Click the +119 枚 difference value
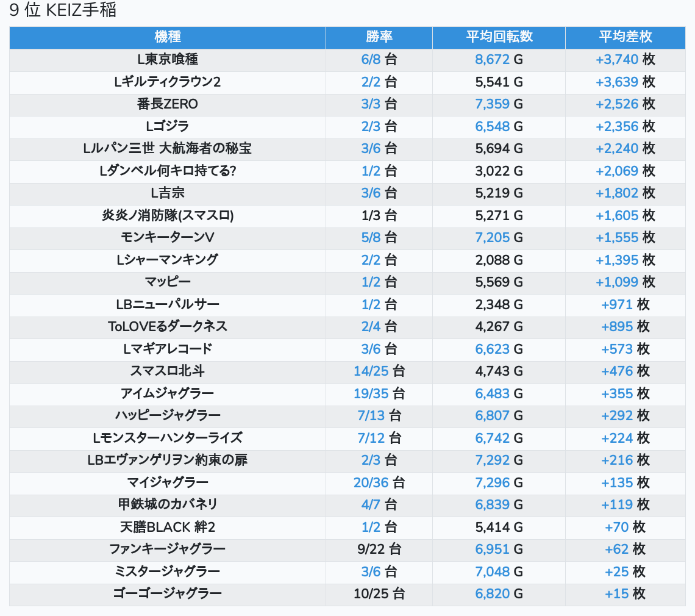The image size is (695, 616). point(625,504)
